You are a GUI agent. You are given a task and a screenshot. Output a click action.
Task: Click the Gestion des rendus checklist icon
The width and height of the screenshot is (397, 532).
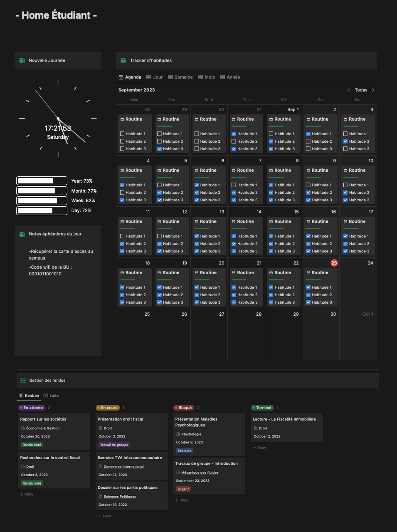(x=23, y=381)
